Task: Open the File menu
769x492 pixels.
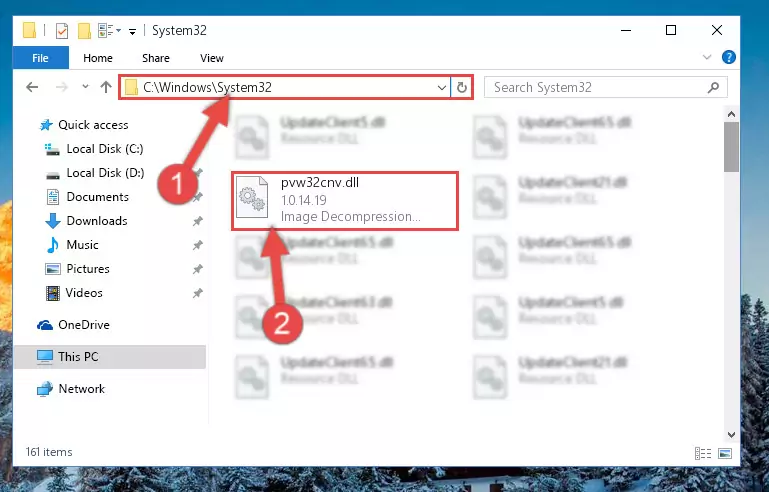Action: pos(40,58)
